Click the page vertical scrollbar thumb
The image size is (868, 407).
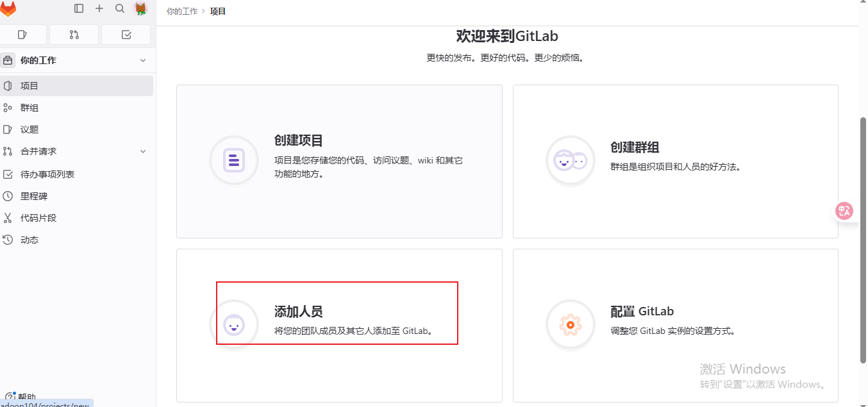[x=863, y=240]
